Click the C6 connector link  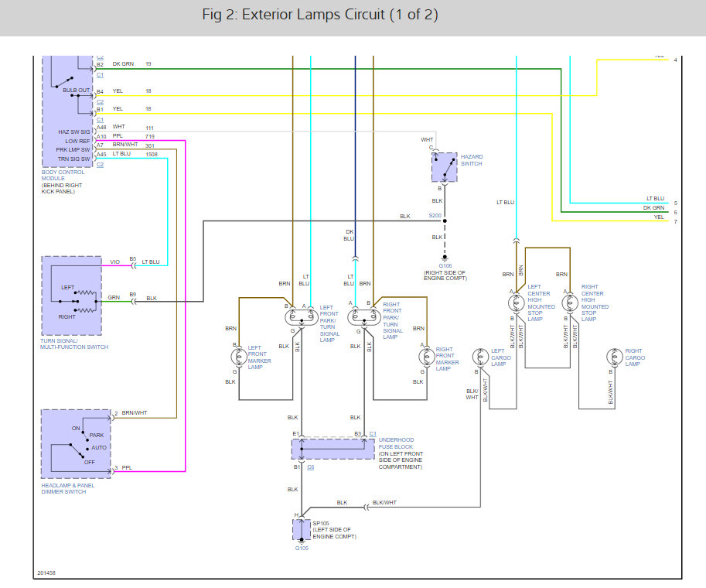tap(311, 467)
